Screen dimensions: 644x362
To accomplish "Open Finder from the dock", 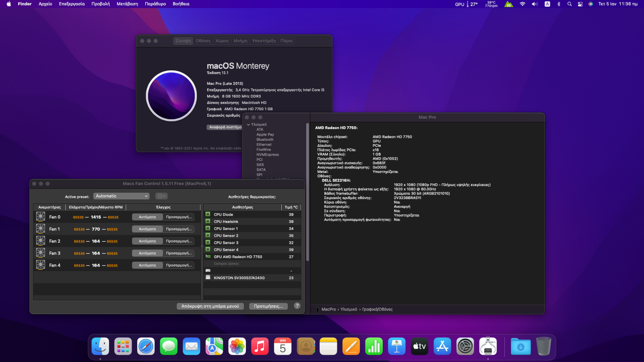I will (100, 346).
